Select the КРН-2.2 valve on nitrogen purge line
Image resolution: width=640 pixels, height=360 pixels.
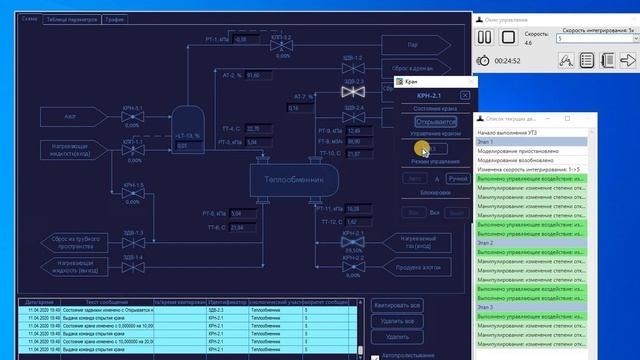click(x=353, y=267)
